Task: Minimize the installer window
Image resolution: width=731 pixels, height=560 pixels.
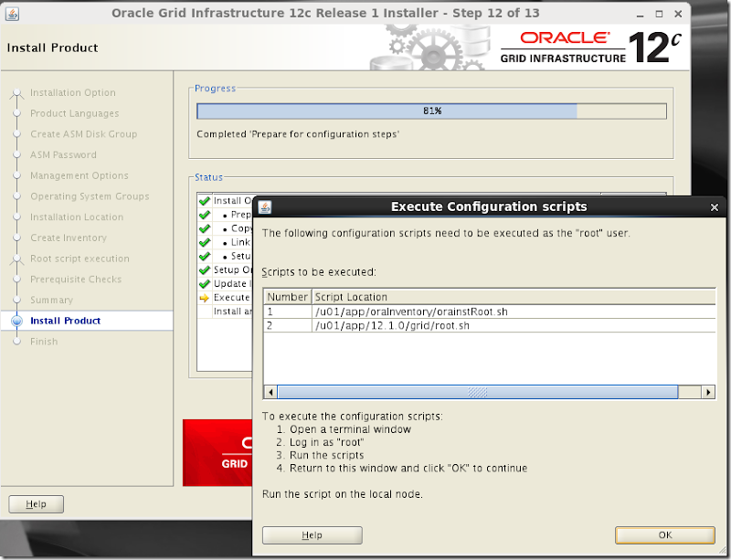Action: (641, 15)
